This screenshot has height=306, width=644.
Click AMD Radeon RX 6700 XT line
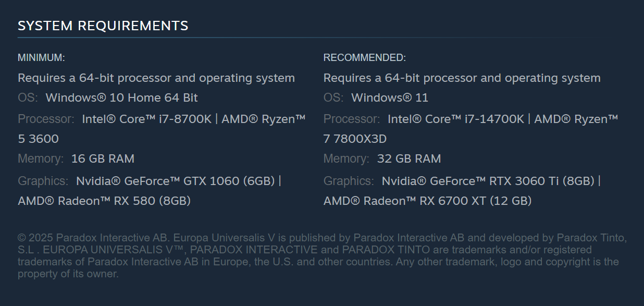coord(428,201)
